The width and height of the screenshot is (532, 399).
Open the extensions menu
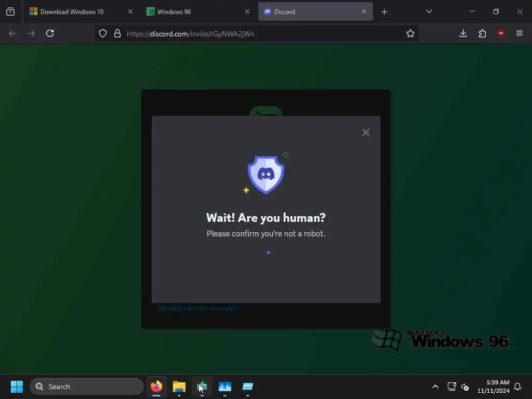pos(482,33)
